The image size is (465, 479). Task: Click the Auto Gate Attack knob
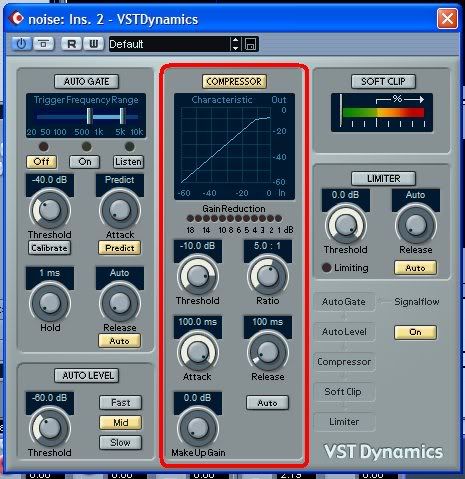tap(120, 210)
